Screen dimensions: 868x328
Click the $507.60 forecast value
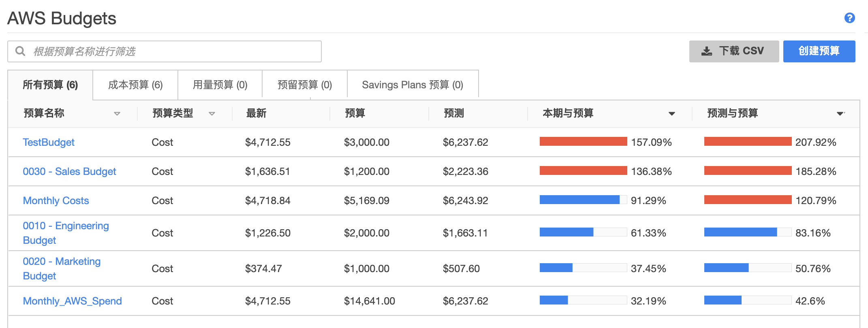(461, 268)
